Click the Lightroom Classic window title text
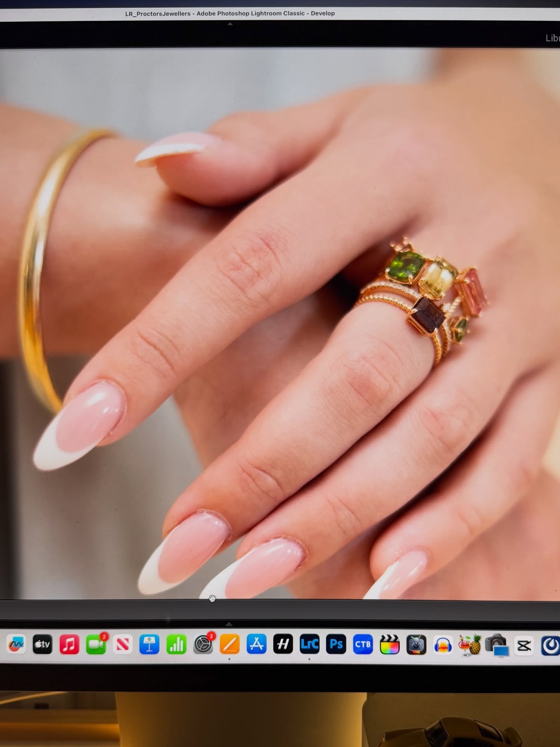The image size is (560, 747). click(230, 13)
